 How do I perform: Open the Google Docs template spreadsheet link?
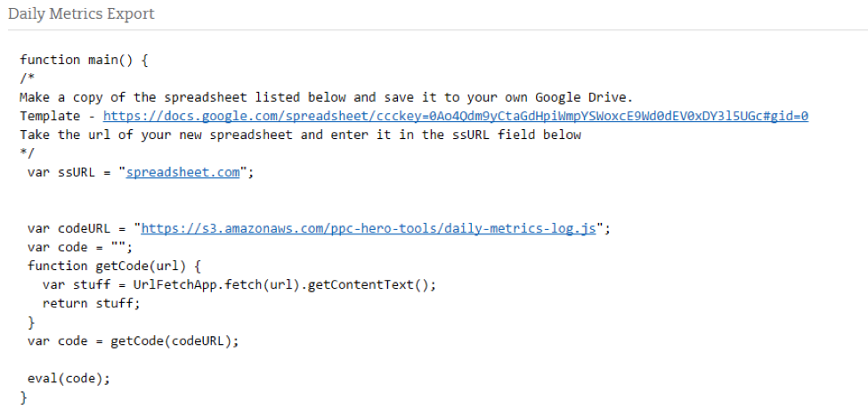[456, 116]
